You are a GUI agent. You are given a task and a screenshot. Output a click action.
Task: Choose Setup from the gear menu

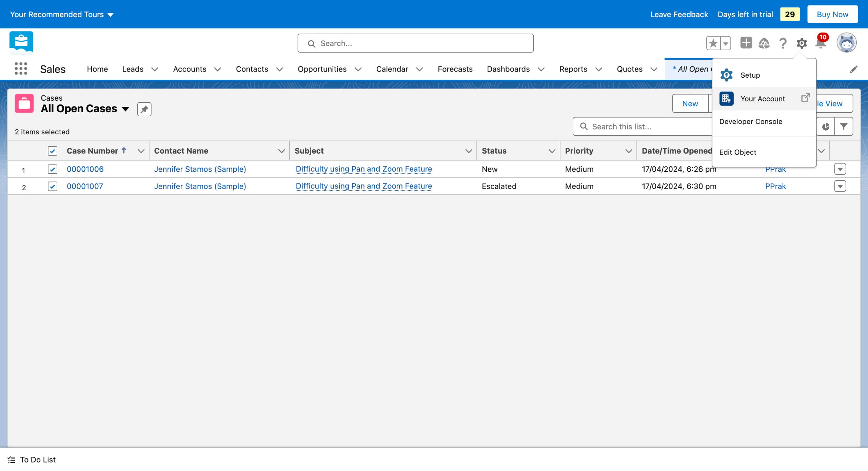[764, 75]
